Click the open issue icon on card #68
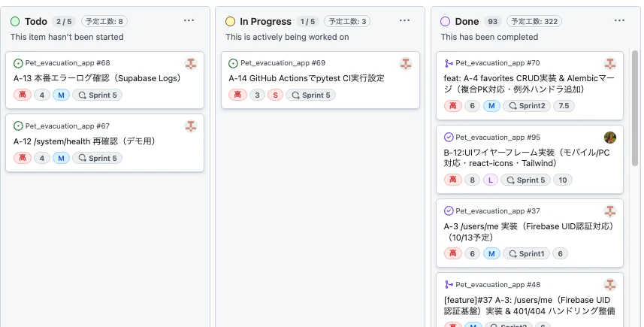The width and height of the screenshot is (644, 327). click(18, 63)
